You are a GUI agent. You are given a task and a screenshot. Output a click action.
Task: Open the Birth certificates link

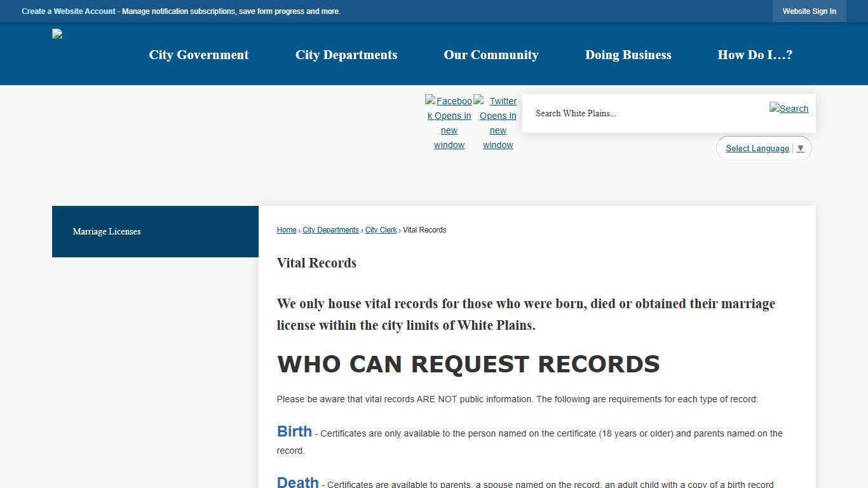(x=294, y=431)
